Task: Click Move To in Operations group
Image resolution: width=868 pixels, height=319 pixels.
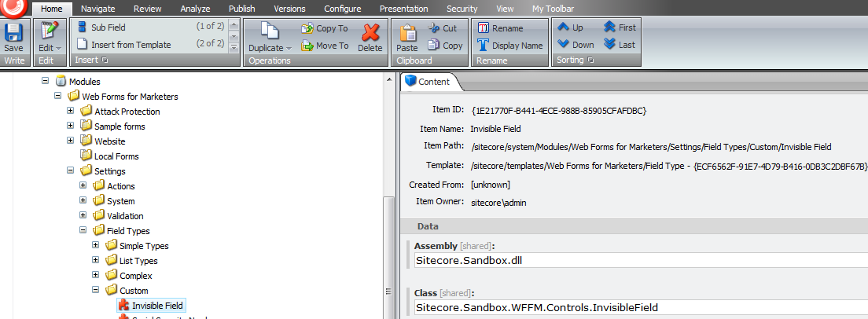Action: 325,46
